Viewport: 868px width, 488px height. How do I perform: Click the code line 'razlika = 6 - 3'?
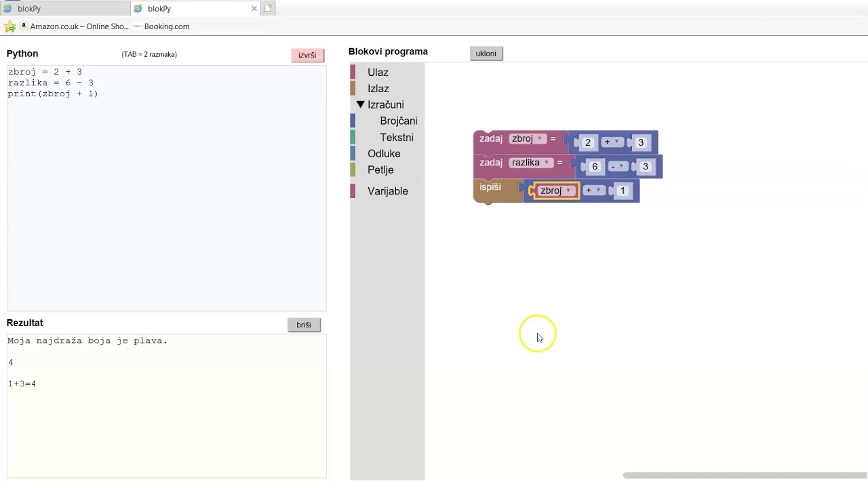coord(50,83)
